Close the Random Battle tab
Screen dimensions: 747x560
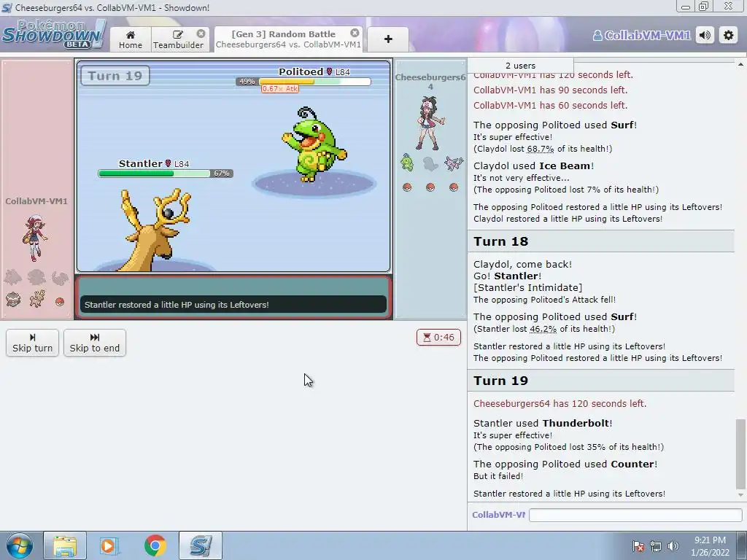355,33
